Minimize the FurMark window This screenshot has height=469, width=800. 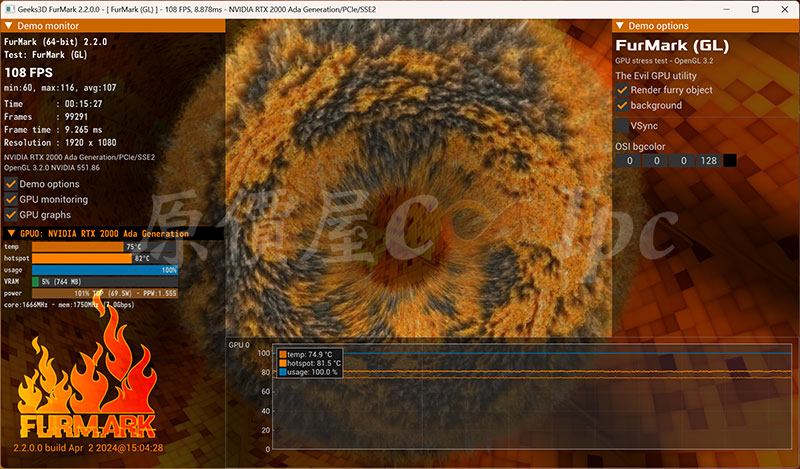tap(727, 9)
